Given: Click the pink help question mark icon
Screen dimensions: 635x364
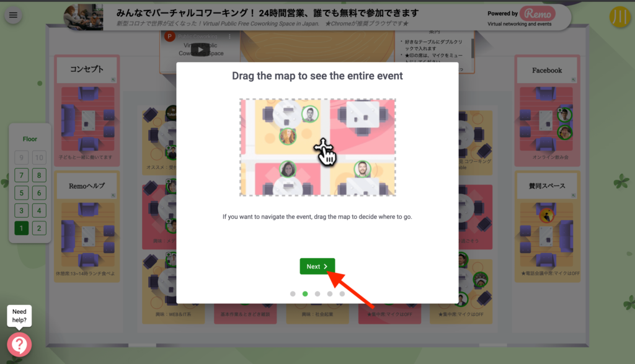Looking at the screenshot, I should point(19,345).
